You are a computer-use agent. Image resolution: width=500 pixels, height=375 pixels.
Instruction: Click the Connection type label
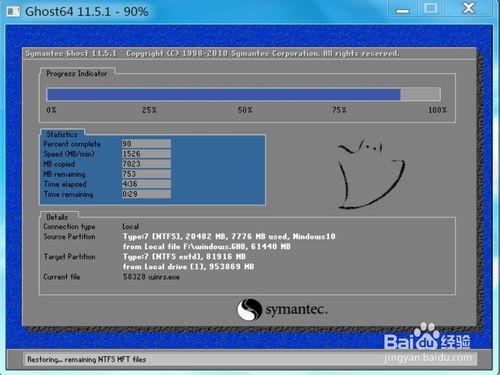tap(69, 226)
